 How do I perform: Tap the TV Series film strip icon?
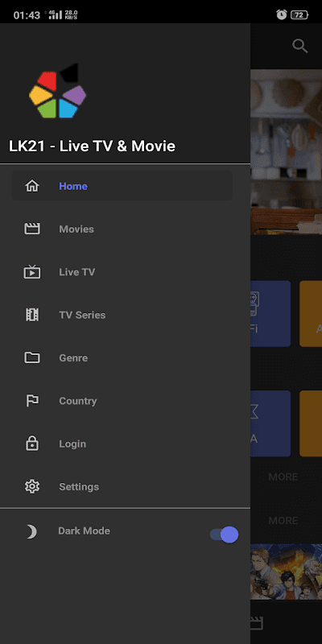tap(32, 315)
